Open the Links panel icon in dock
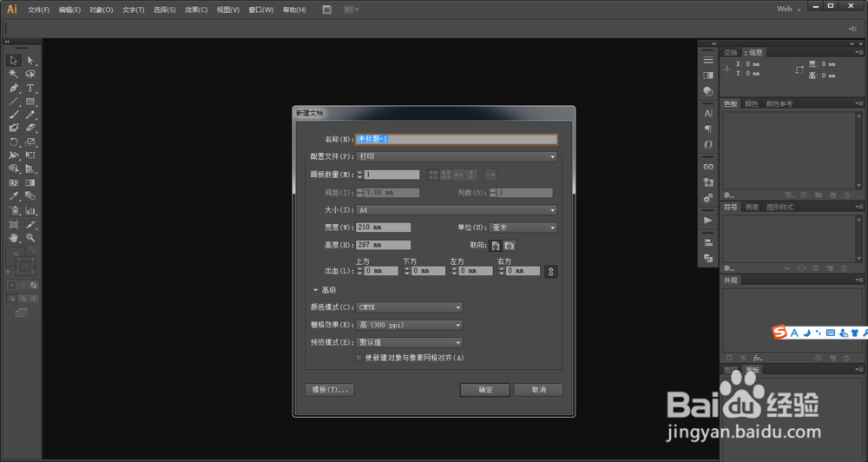 tap(708, 167)
